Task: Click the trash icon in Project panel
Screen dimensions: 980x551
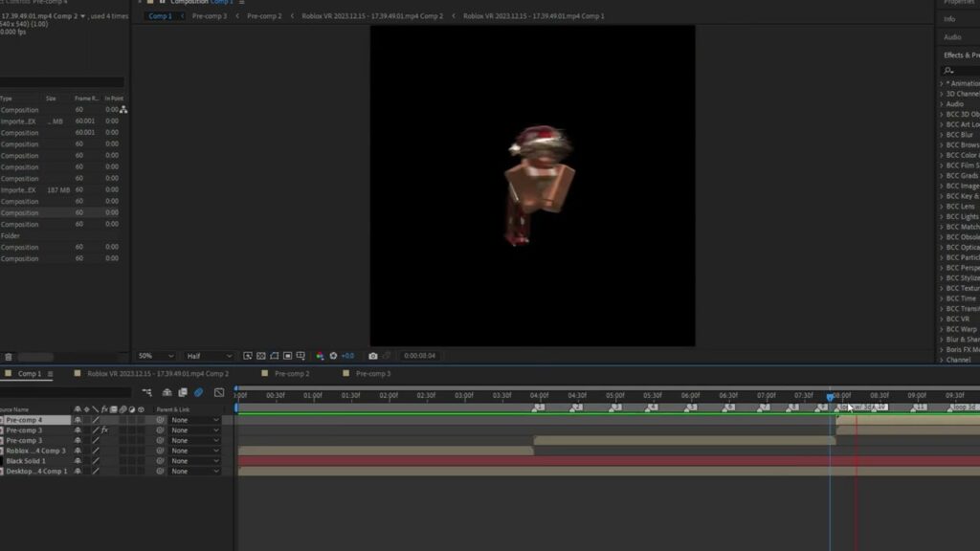Action: (8, 356)
